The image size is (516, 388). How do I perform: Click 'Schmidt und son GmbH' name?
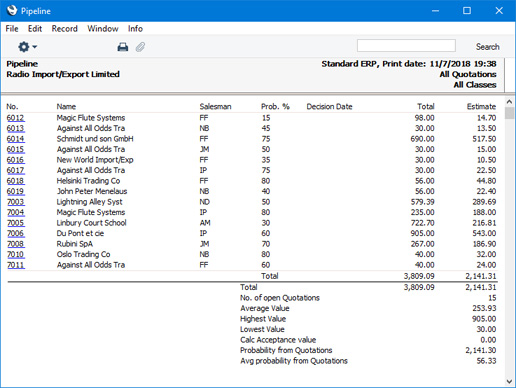point(95,139)
